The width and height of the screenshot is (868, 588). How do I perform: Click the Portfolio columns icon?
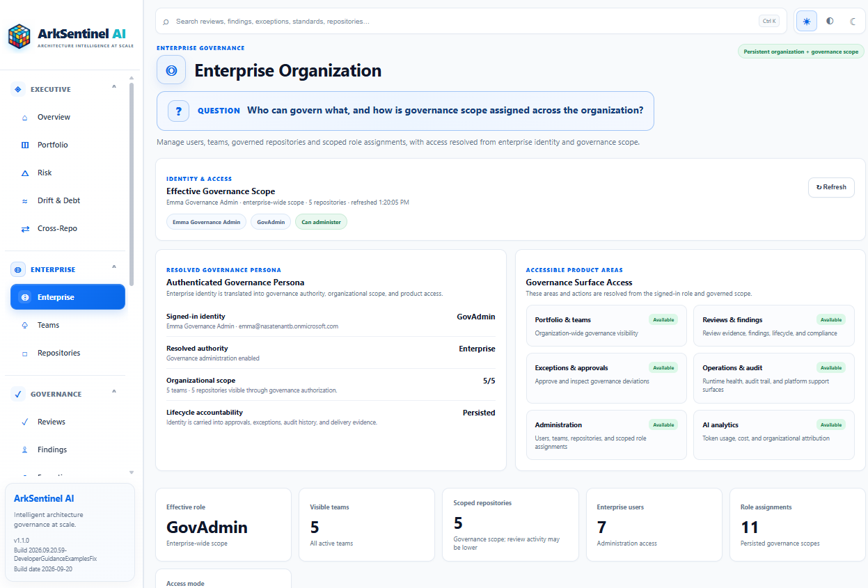click(25, 145)
